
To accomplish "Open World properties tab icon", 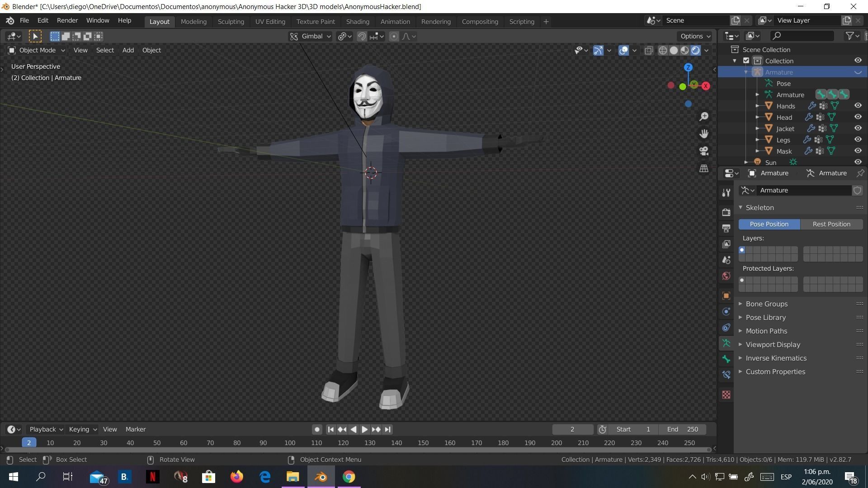I will point(726,276).
